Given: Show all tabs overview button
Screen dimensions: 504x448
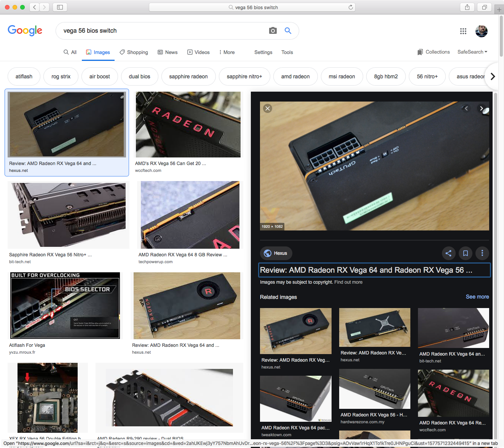Looking at the screenshot, I should tap(485, 7).
